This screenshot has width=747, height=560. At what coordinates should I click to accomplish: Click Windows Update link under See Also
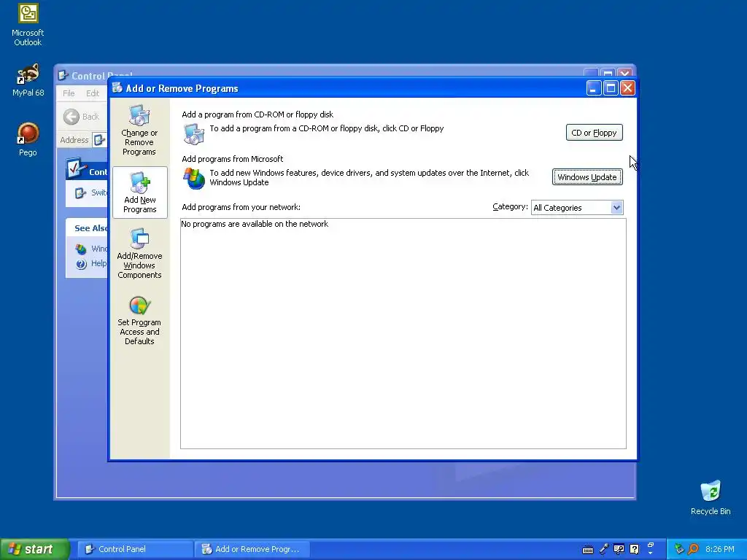91,249
